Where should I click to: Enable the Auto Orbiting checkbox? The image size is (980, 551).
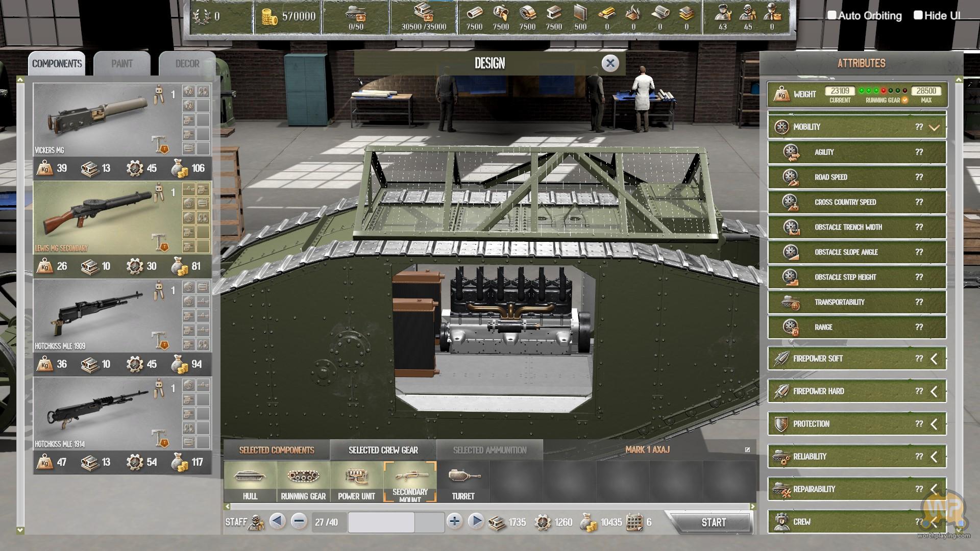click(832, 15)
